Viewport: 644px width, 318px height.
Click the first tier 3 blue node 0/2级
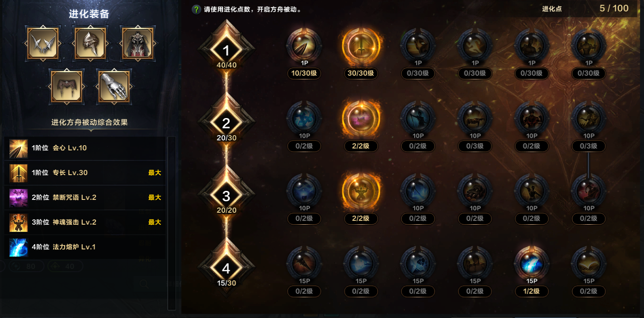[304, 190]
